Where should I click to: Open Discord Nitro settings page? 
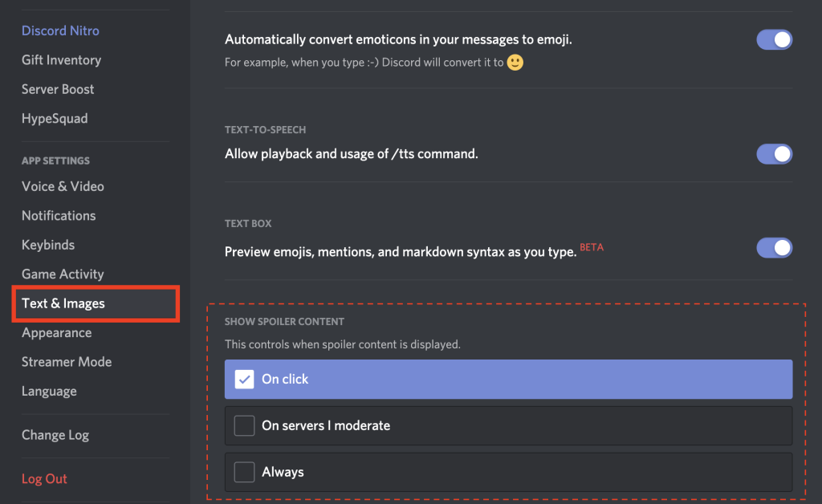[x=60, y=31]
